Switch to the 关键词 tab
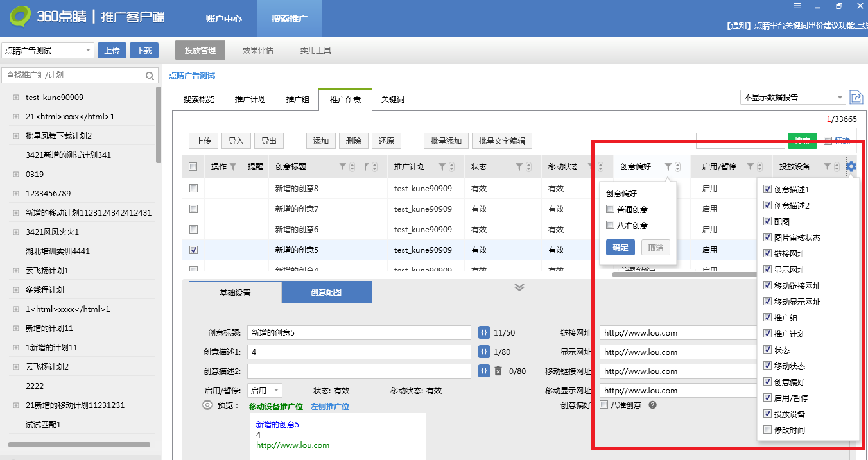868x460 pixels. coord(392,99)
